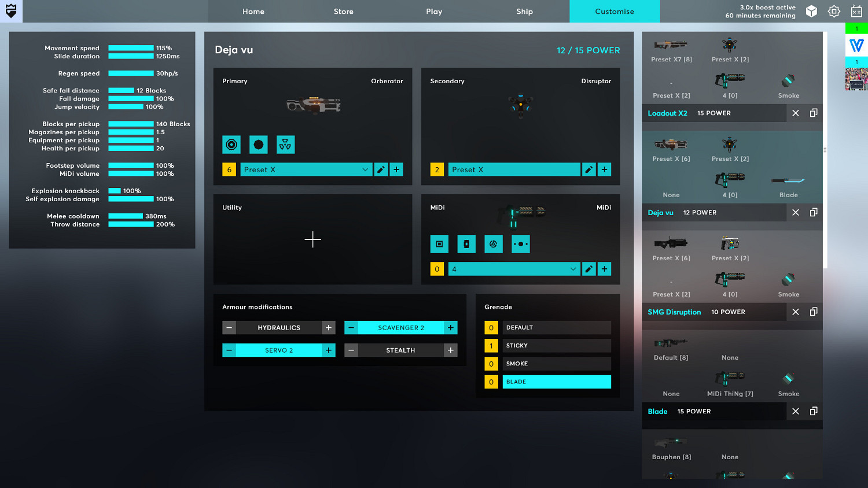Viewport: 868px width, 488px height.
Task: Switch to the Store tab
Action: 343,12
